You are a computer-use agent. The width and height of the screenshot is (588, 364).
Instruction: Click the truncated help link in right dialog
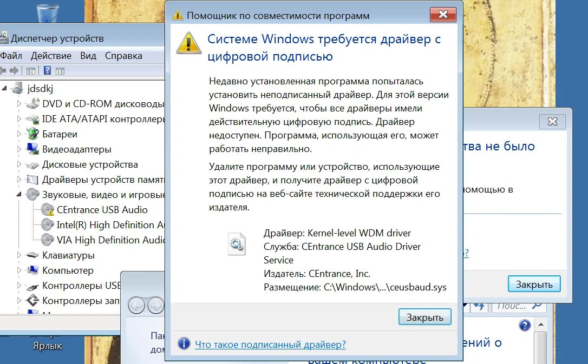pos(466,253)
